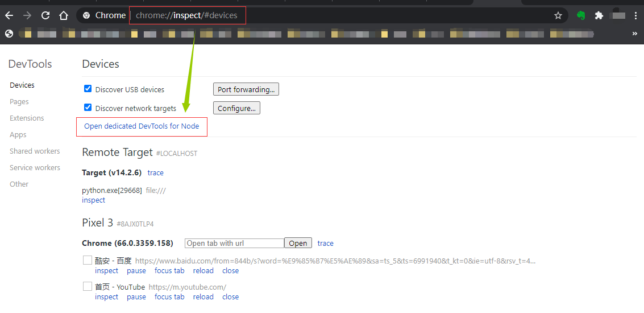Viewport: 644px width, 313px height.
Task: Select Devices in DevTools sidebar
Action: point(22,85)
